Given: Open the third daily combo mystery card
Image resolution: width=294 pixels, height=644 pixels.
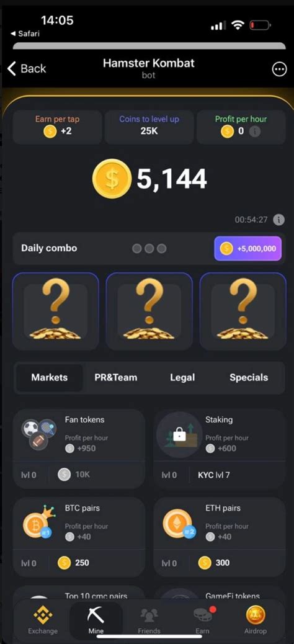Looking at the screenshot, I should [243, 311].
